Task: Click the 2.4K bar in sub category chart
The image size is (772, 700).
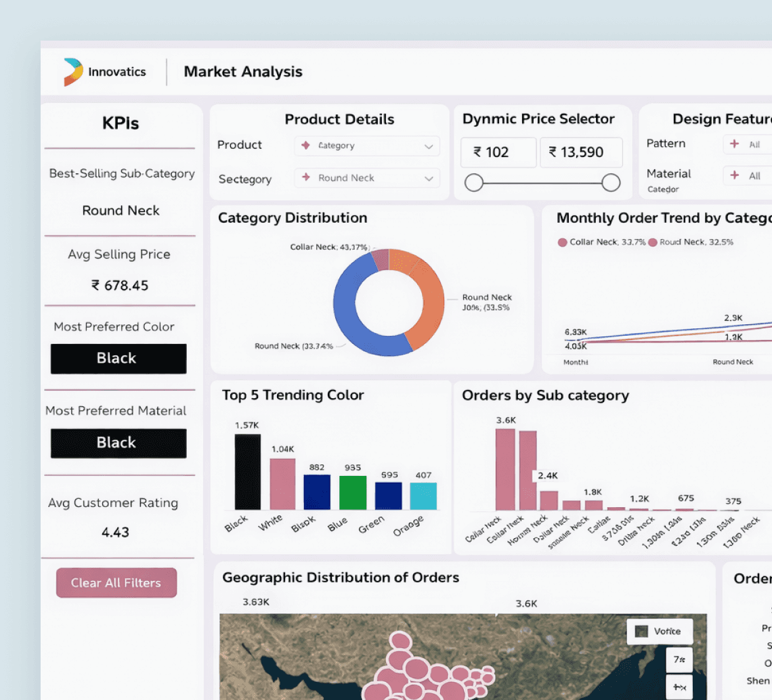Action: tap(549, 501)
